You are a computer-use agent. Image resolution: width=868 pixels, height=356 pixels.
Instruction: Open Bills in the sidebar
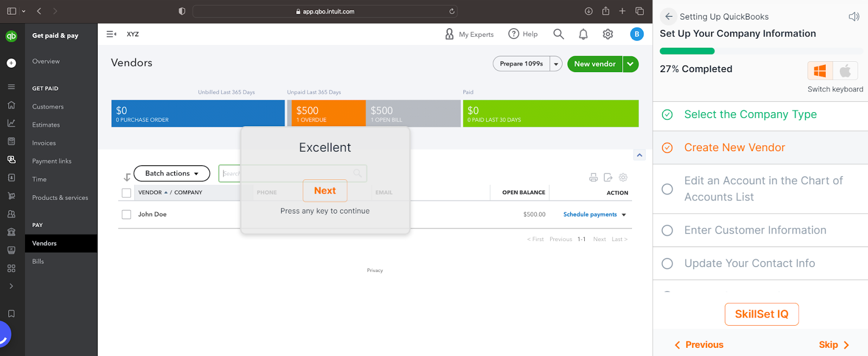click(38, 261)
